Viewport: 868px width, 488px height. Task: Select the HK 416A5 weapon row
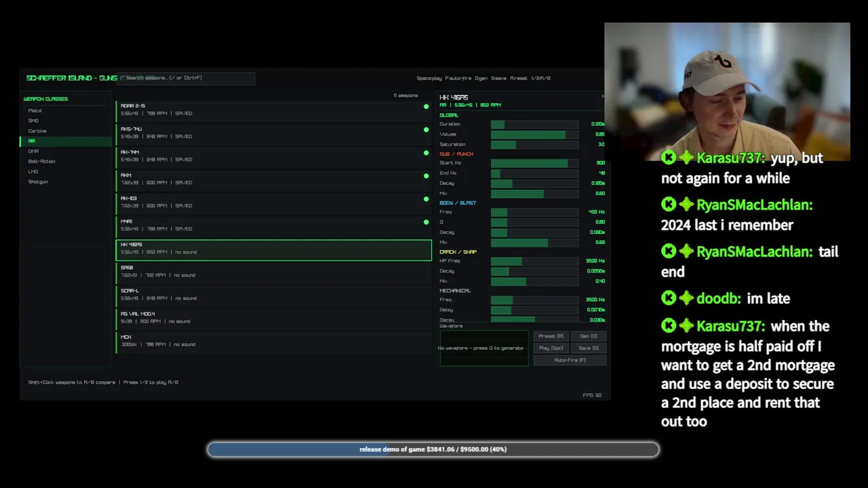[x=273, y=249]
